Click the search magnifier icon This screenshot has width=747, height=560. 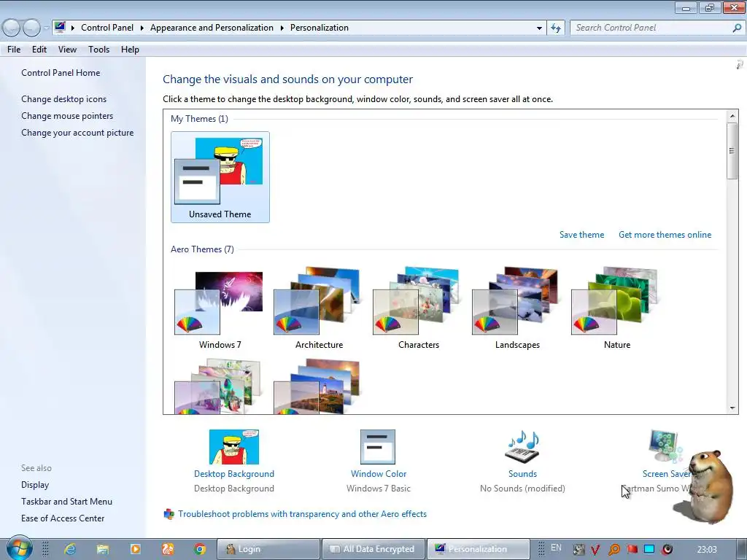737,28
